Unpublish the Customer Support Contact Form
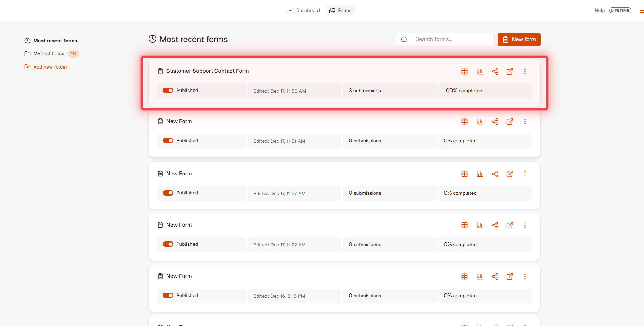This screenshot has width=644, height=326. (x=168, y=91)
